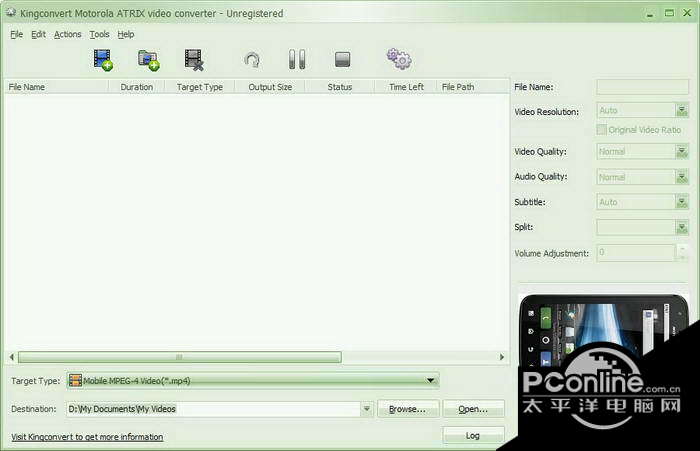Open the Target Type combo box

[x=253, y=380]
